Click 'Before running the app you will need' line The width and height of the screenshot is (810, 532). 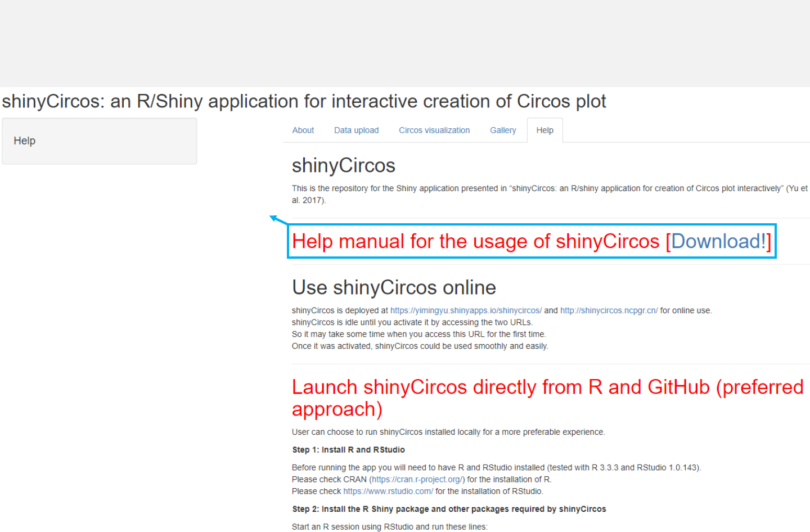[x=496, y=468]
